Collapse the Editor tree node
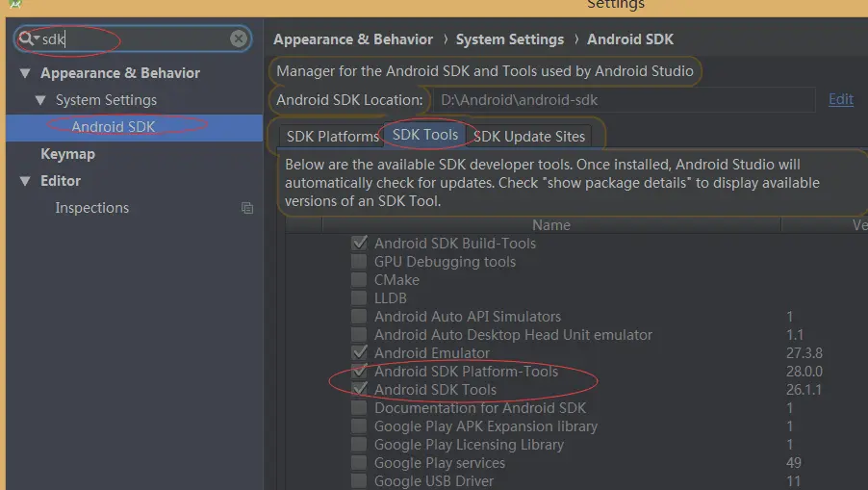 pyautogui.click(x=25, y=181)
